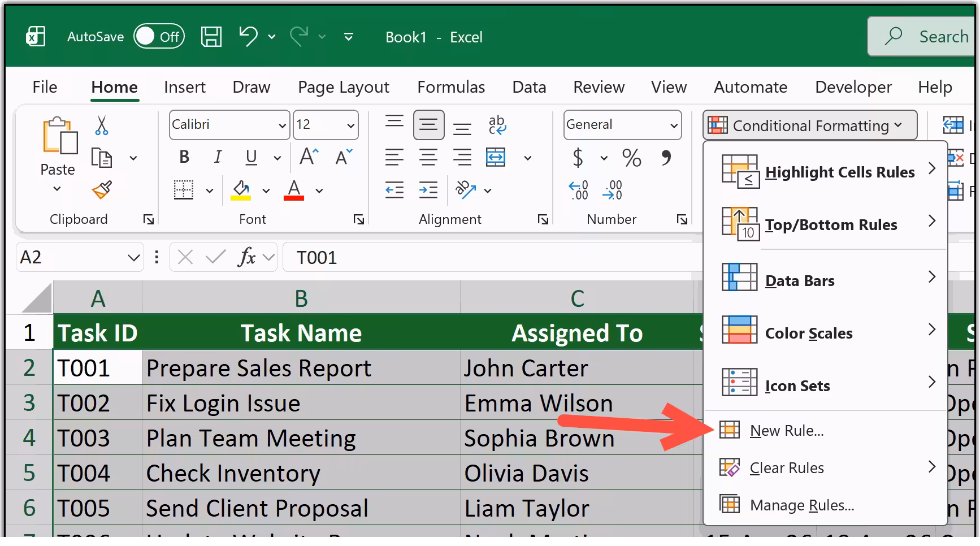Align text right
The width and height of the screenshot is (980, 546).
(462, 157)
